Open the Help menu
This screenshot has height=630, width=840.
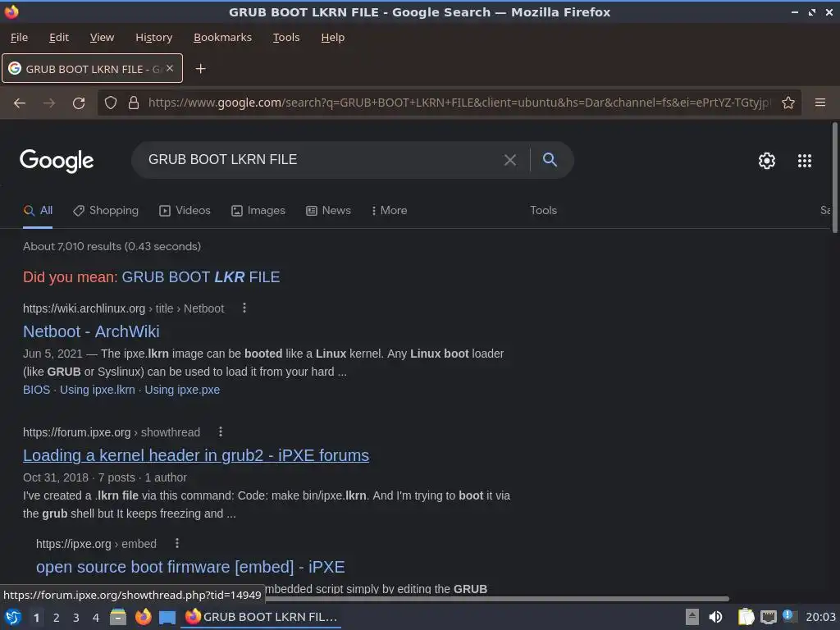pos(333,38)
